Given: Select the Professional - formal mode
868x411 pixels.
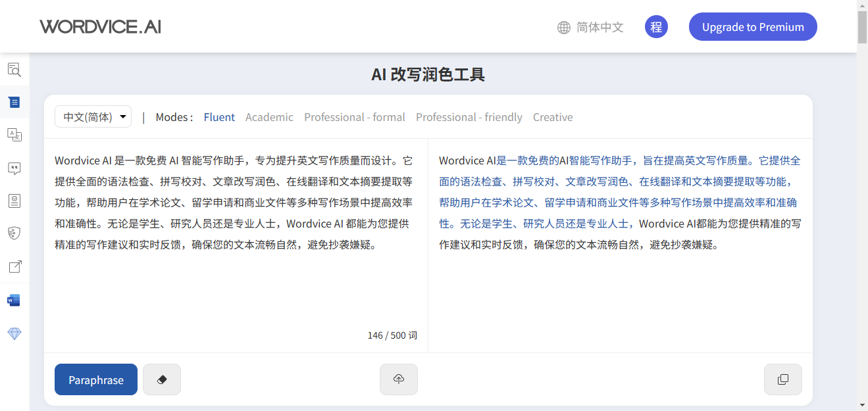Looking at the screenshot, I should [x=355, y=117].
